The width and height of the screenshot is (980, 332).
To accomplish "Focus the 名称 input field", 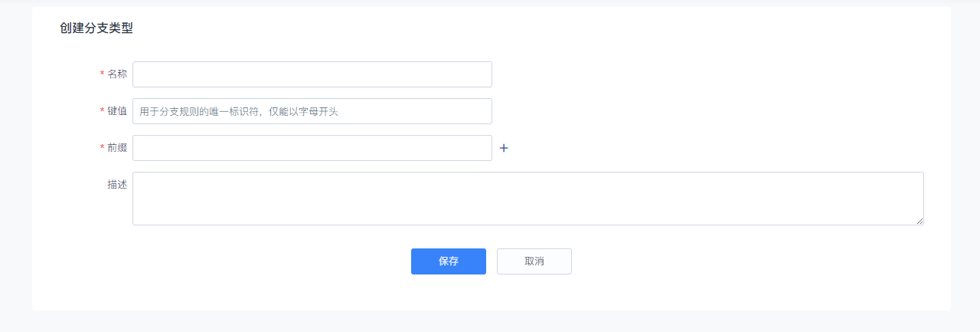I will [312, 74].
